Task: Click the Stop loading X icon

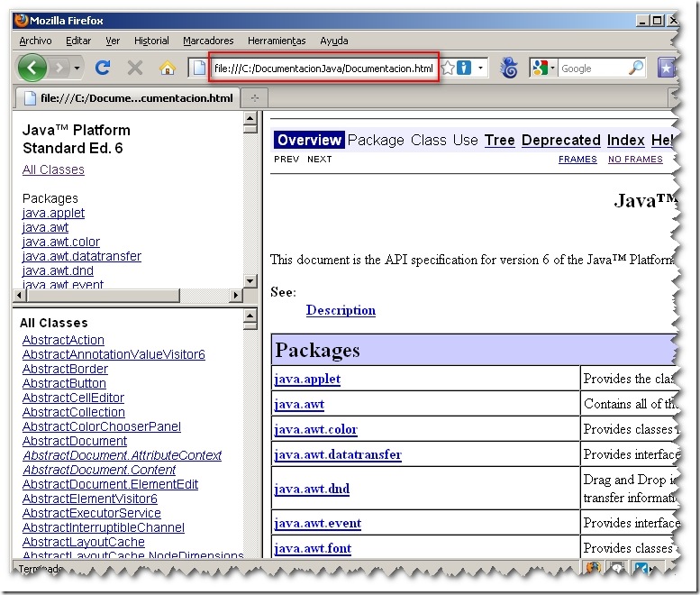Action: coord(135,69)
